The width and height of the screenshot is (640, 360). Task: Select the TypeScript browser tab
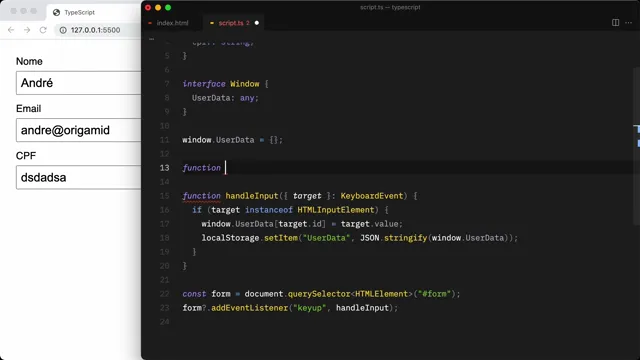click(x=94, y=12)
